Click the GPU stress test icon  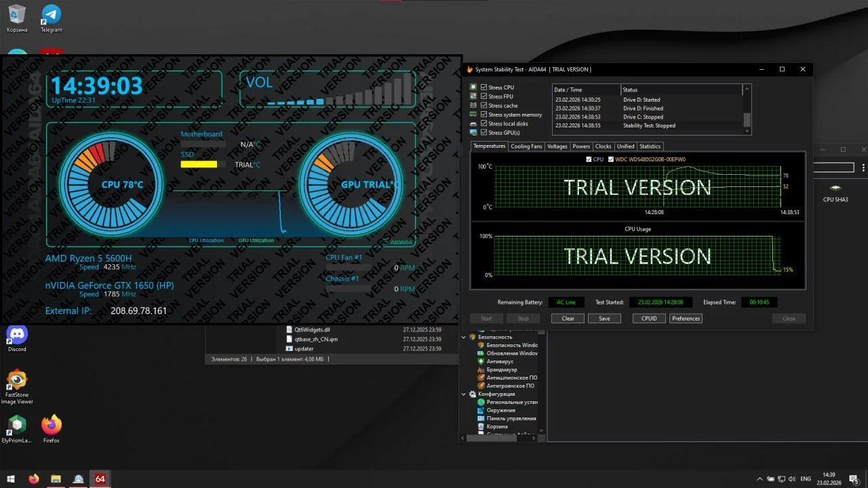tap(473, 133)
